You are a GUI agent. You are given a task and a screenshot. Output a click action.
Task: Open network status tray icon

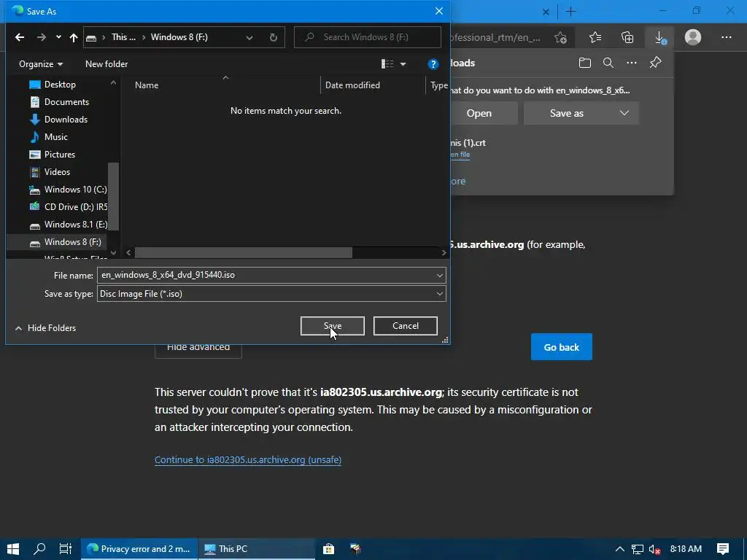coord(637,549)
